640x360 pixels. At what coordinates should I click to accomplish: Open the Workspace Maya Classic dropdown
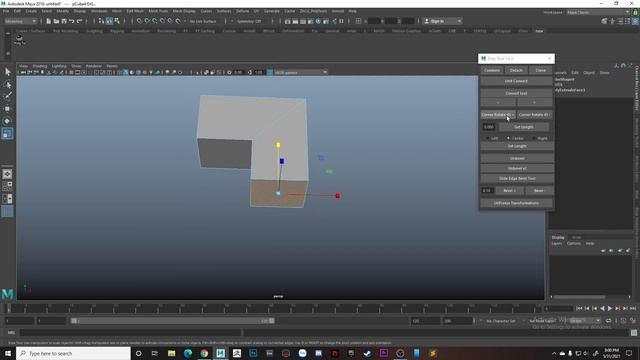point(598,12)
